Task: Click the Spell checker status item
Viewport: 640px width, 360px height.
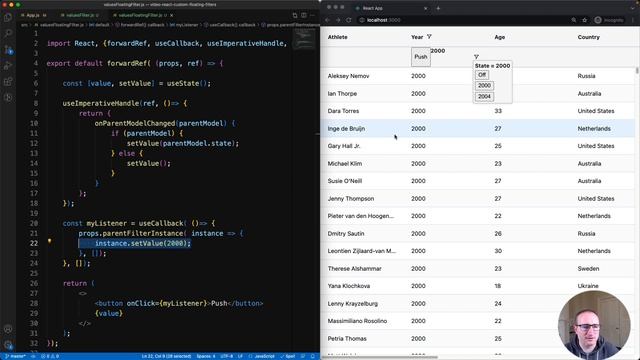Action: 288,356
